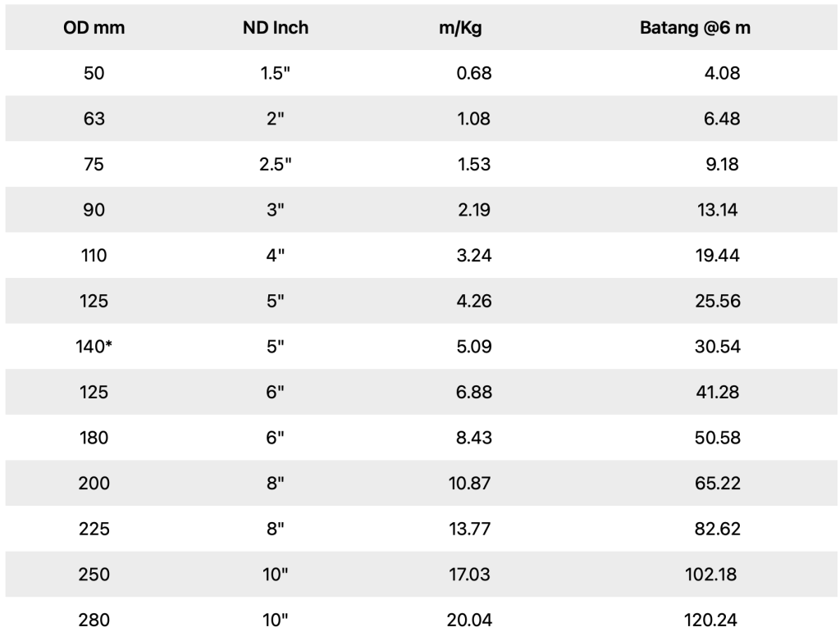Select the OD cell showing 75
Screen dimensions: 840x641
tap(94, 165)
